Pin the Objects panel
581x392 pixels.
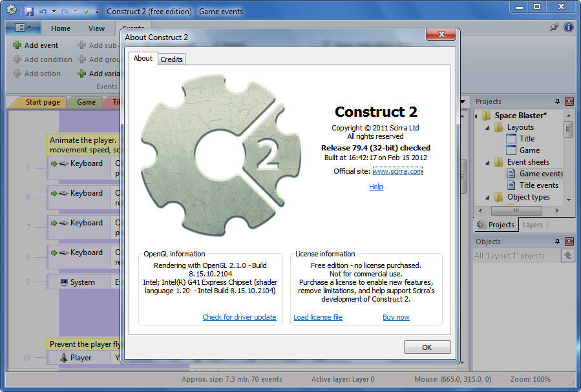pos(557,242)
